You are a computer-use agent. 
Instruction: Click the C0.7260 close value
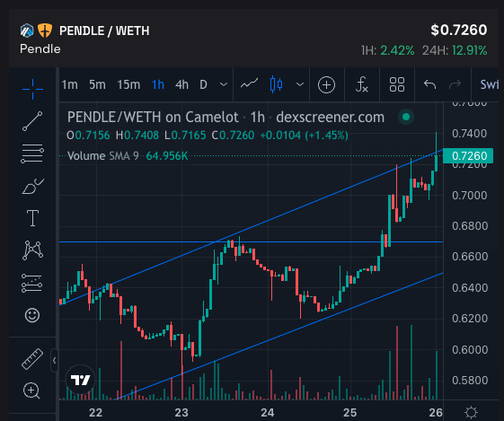coord(233,136)
